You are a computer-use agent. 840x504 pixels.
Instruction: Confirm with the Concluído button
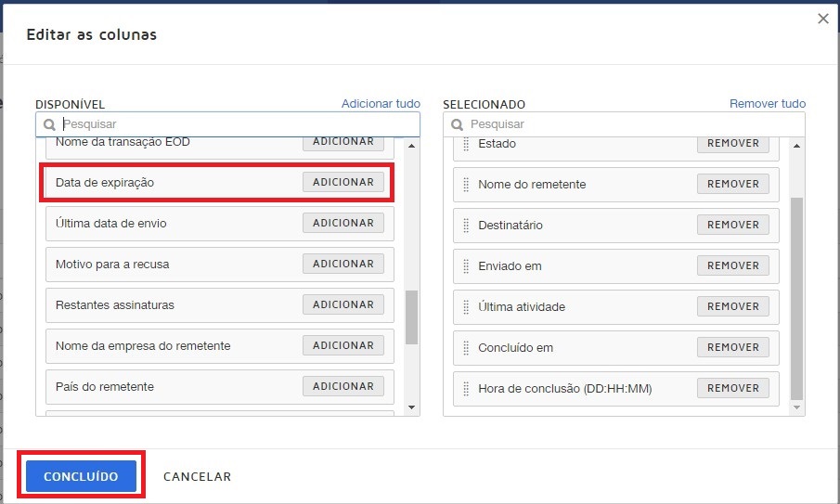pyautogui.click(x=81, y=476)
